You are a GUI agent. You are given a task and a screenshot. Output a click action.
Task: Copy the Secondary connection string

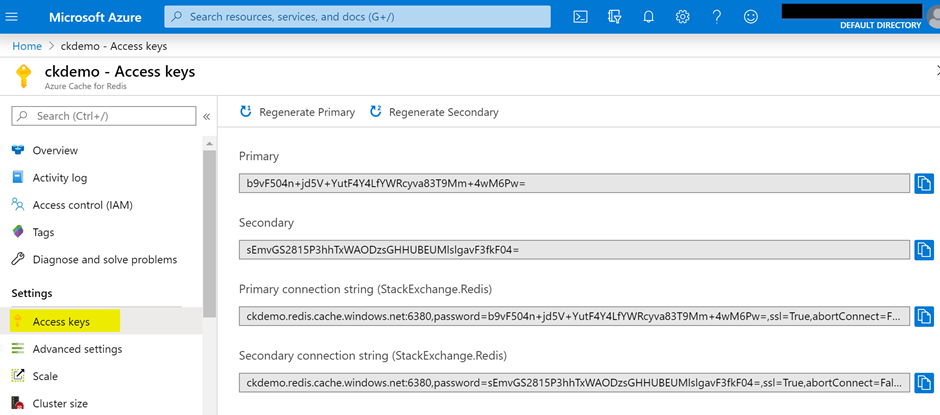[924, 382]
